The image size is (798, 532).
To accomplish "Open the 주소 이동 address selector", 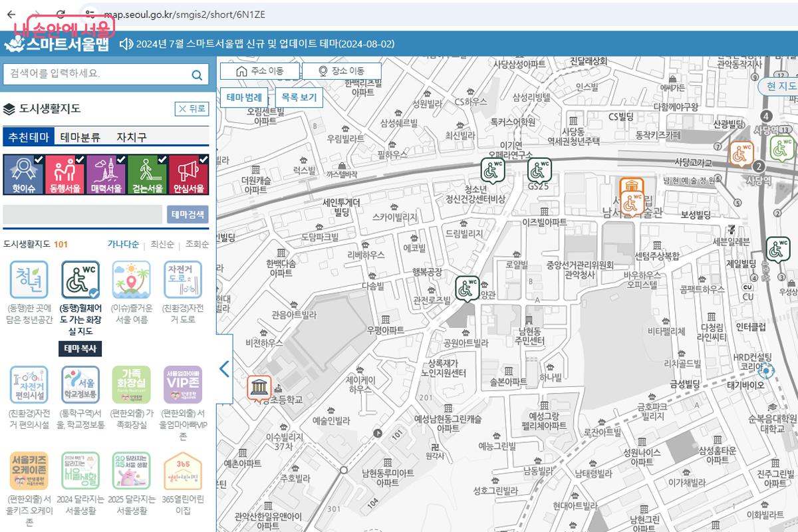I will [259, 71].
